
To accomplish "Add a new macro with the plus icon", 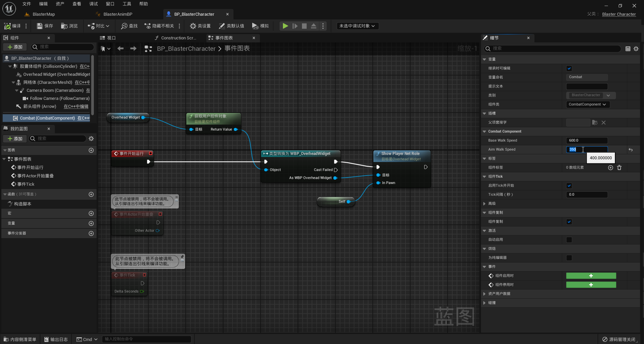I will coord(91,213).
